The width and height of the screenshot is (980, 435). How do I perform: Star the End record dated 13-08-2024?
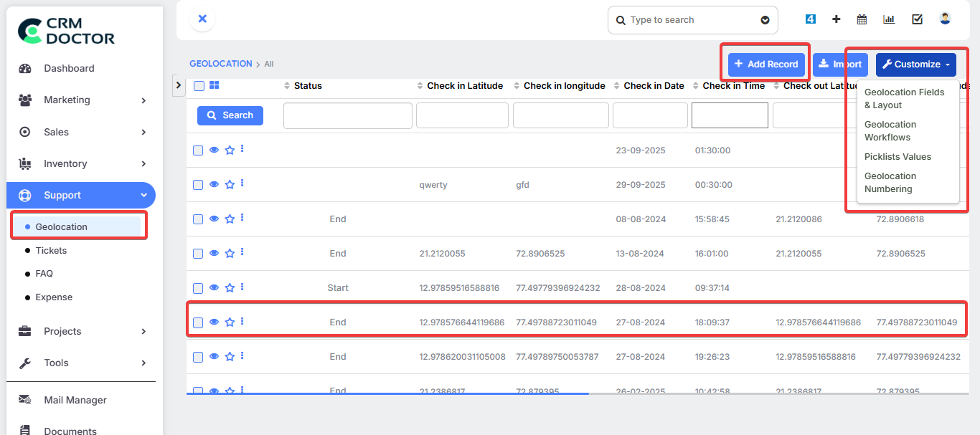(229, 253)
